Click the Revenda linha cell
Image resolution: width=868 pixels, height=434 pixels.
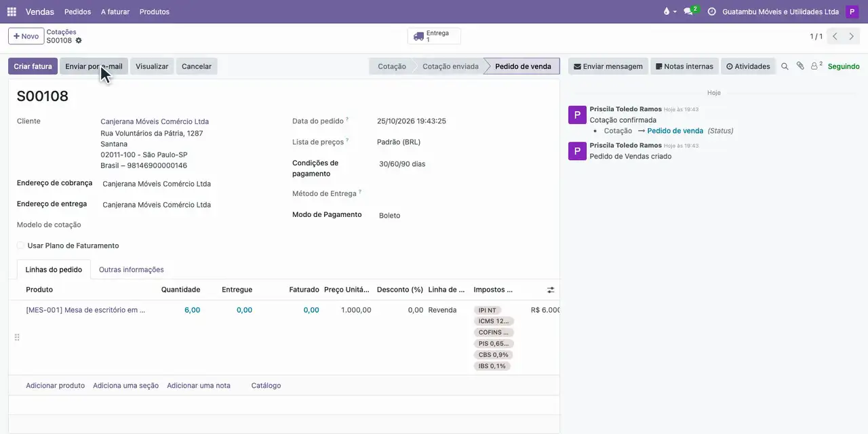442,310
